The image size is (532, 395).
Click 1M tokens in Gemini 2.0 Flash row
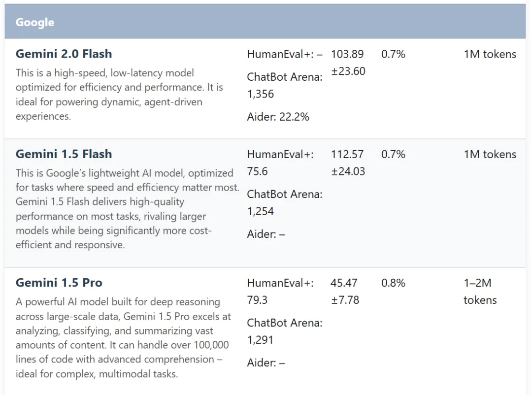[490, 54]
